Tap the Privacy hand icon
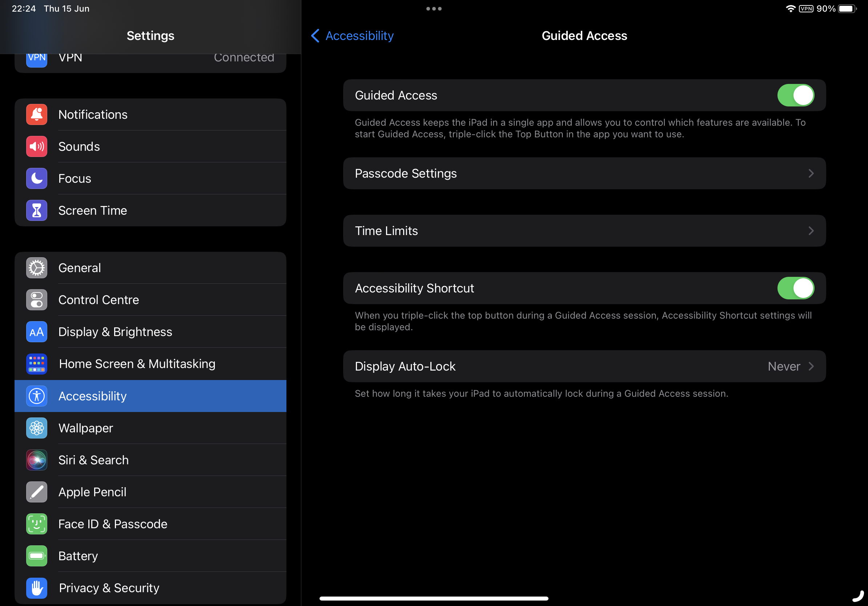Screen dimensions: 868x606 tap(37, 588)
